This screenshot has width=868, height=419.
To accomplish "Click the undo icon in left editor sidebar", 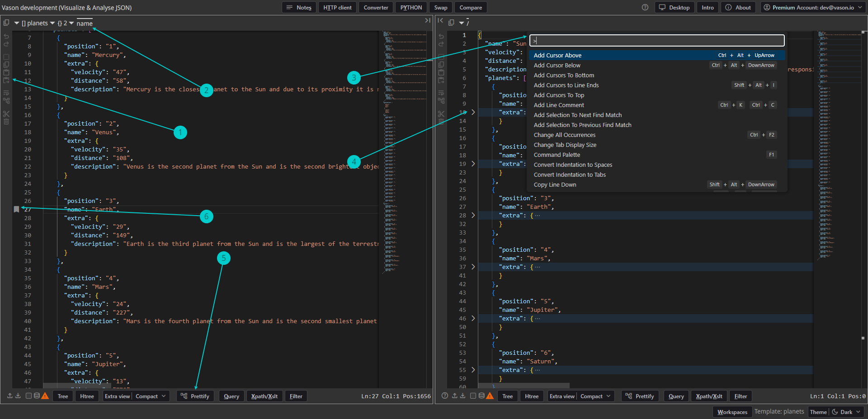I will point(6,37).
